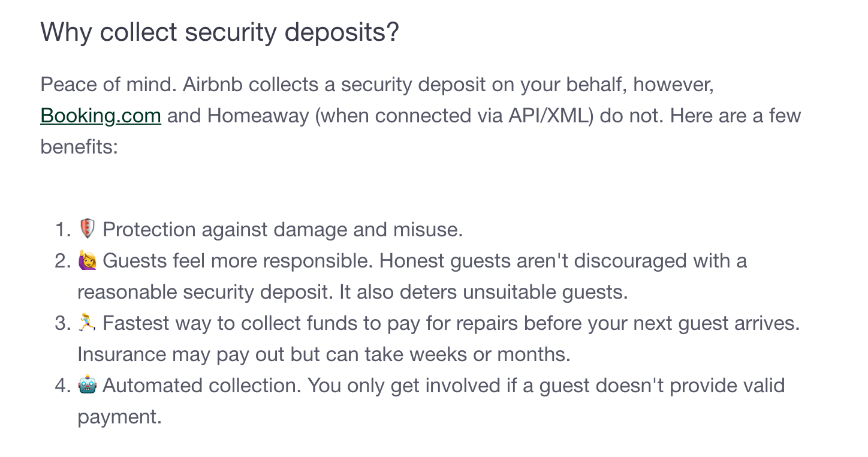The image size is (868, 457).
Task: Click the sentence 'It also deters unsuitable guests.'
Action: [x=483, y=292]
